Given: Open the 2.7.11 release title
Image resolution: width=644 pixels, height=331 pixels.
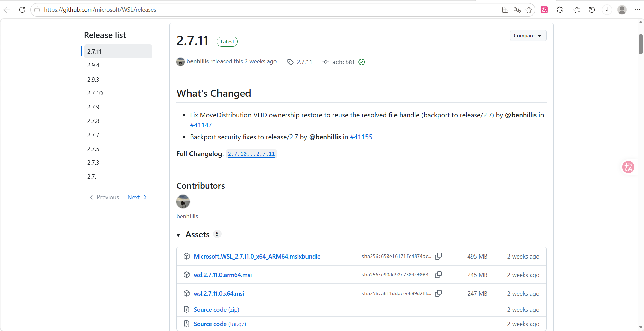Looking at the screenshot, I should click(193, 41).
